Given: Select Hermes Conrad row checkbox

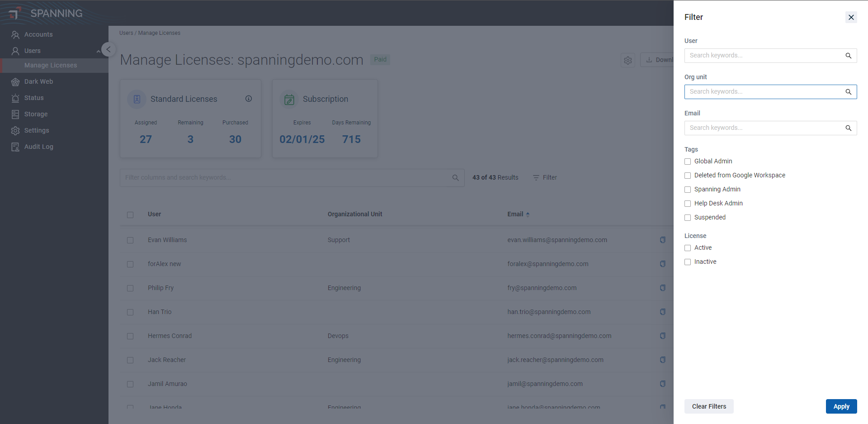Looking at the screenshot, I should [x=130, y=336].
